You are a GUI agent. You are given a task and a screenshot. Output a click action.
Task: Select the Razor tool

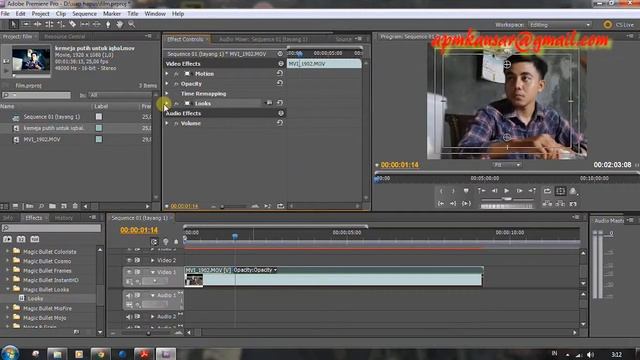(x=73, y=24)
